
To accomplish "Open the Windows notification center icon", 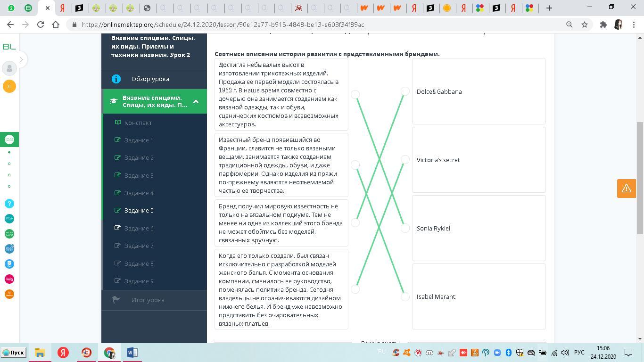I will click(628, 353).
